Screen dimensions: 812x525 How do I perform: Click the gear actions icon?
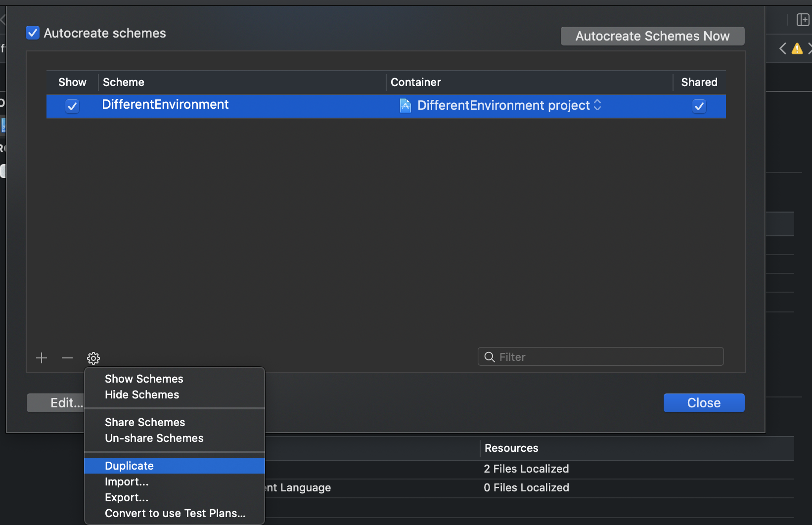[x=93, y=358]
